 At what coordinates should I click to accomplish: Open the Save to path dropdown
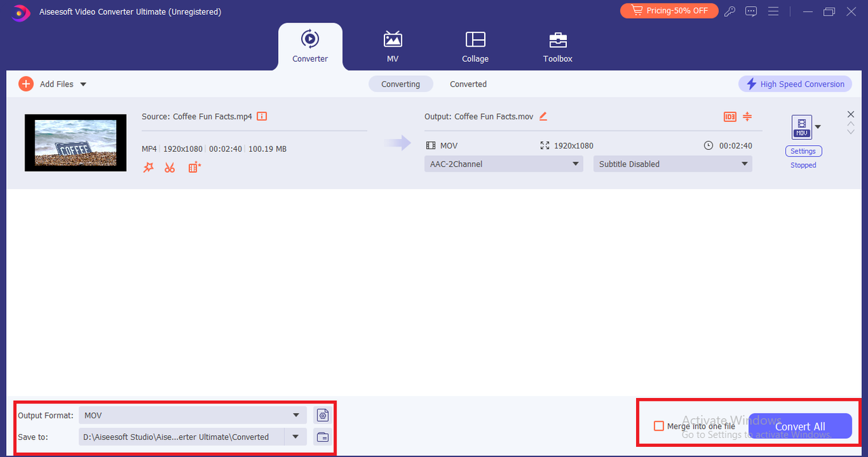tap(296, 437)
